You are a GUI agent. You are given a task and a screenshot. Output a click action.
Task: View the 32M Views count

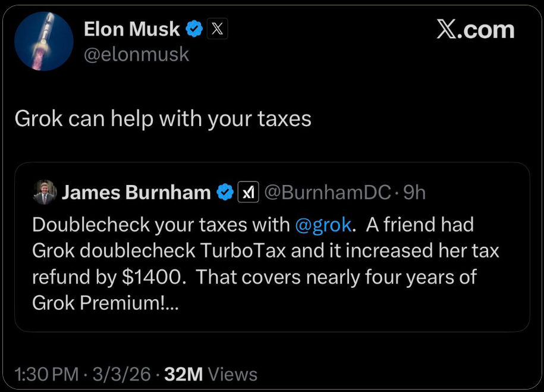pos(210,374)
